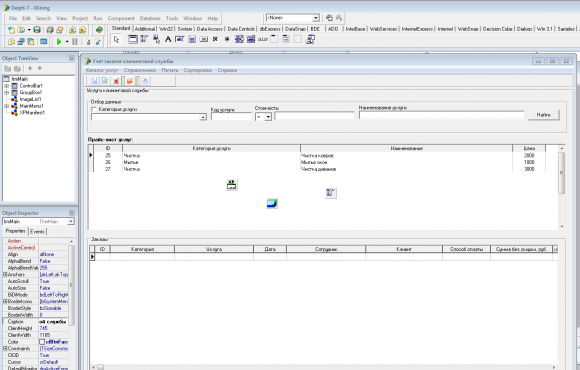Open the category combo box dropdown
The width and height of the screenshot is (580, 370).
pos(203,117)
